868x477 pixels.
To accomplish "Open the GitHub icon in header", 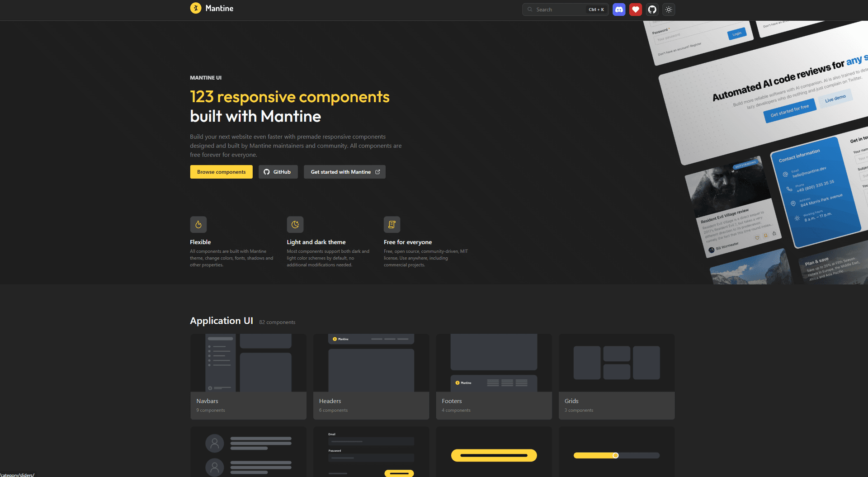I will pyautogui.click(x=652, y=9).
